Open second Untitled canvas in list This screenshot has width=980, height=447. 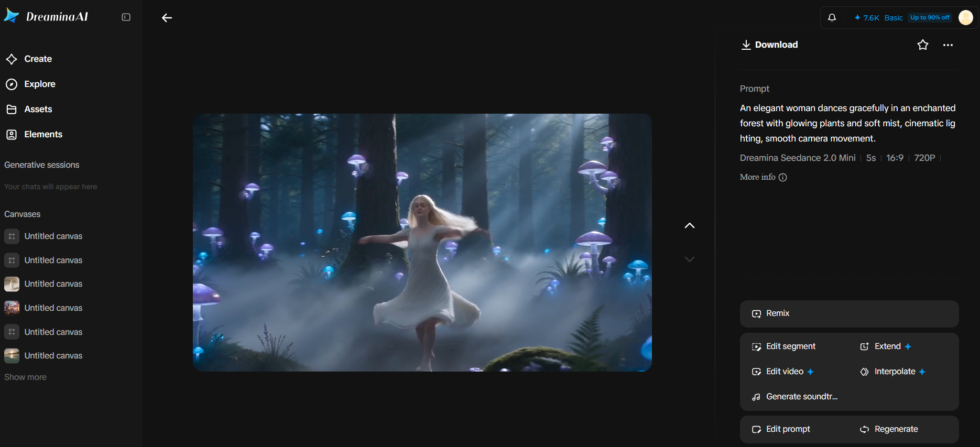(x=43, y=260)
